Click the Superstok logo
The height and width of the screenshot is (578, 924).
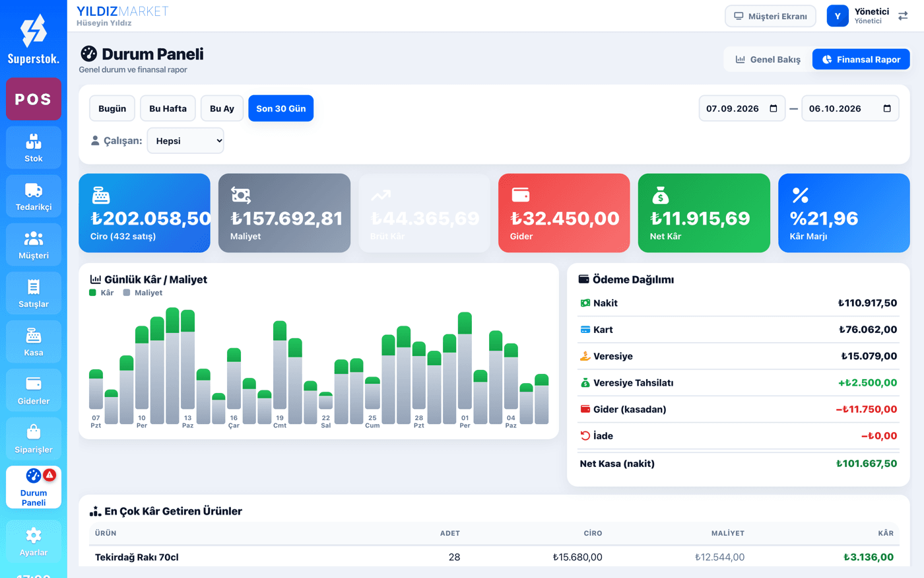(34, 40)
